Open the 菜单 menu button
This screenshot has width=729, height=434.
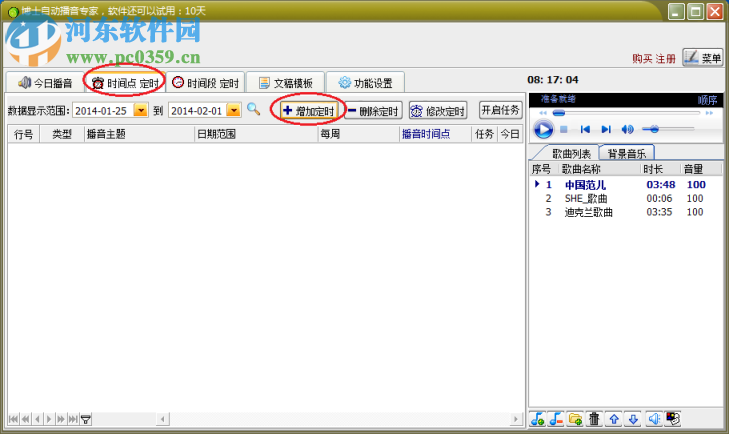702,57
